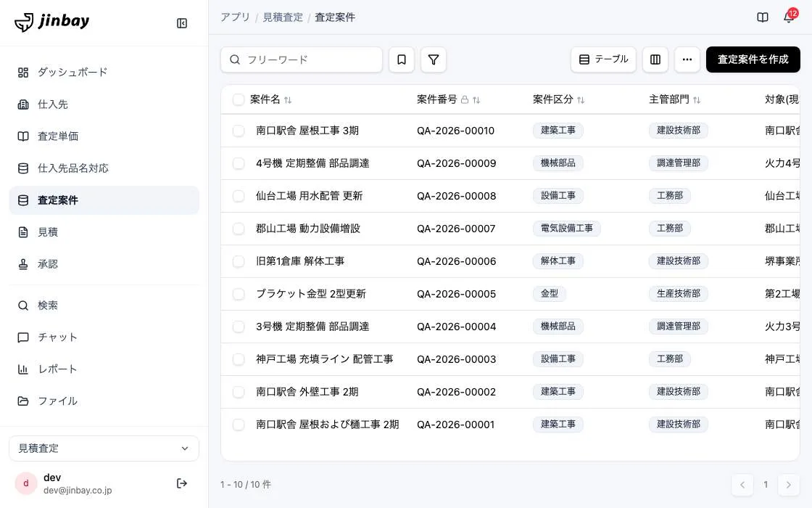
Task: Open the documentation book icon in header
Action: point(762,17)
